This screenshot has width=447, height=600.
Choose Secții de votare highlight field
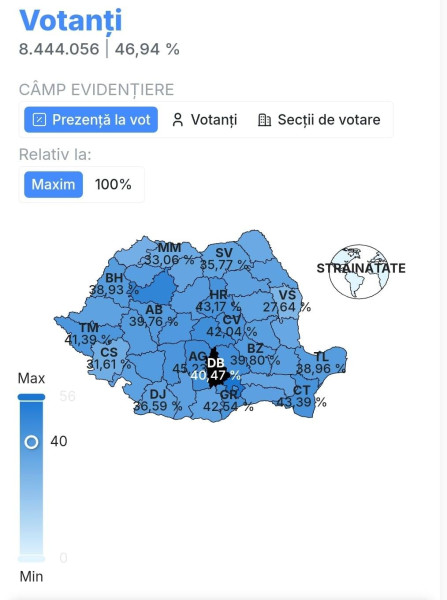tap(319, 120)
